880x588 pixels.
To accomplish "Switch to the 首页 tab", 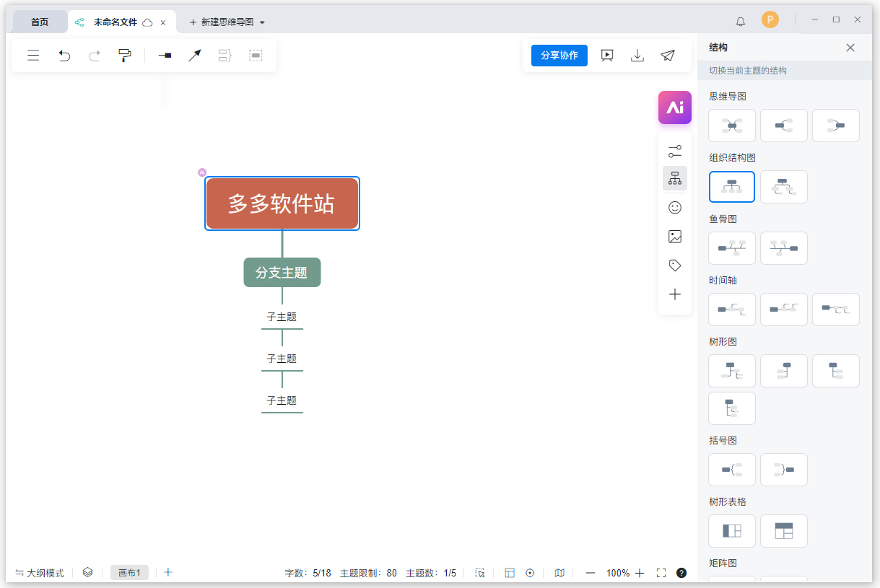I will 39,22.
